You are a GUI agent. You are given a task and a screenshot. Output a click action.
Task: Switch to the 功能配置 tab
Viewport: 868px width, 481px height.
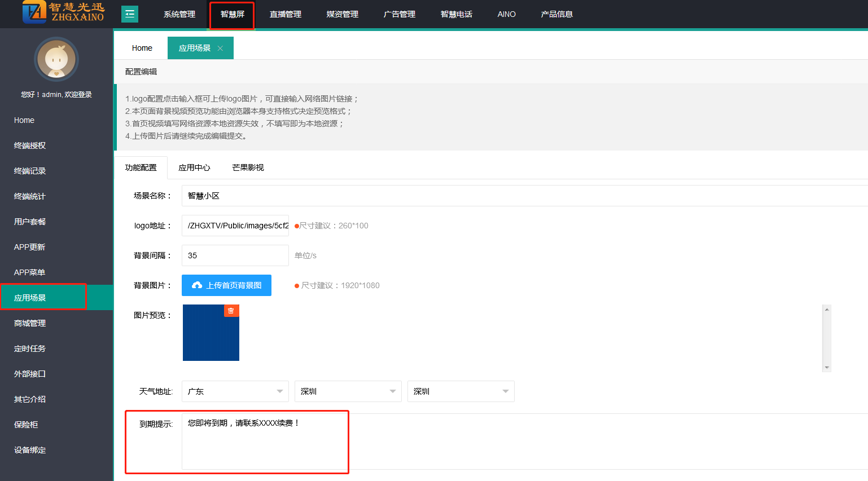click(x=141, y=167)
